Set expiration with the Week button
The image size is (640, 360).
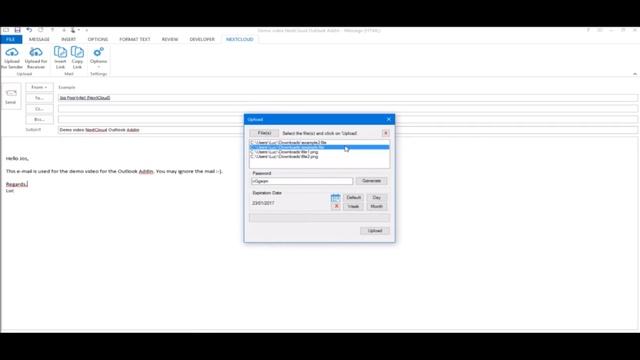click(353, 207)
